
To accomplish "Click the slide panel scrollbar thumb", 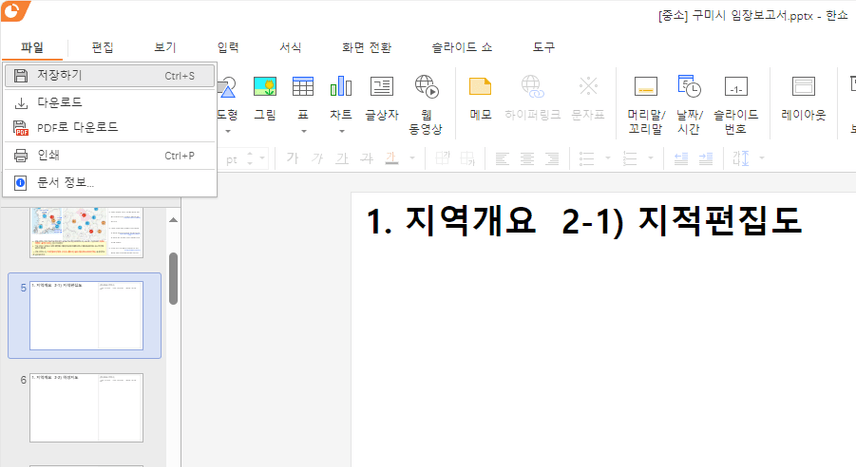I will pyautogui.click(x=173, y=279).
